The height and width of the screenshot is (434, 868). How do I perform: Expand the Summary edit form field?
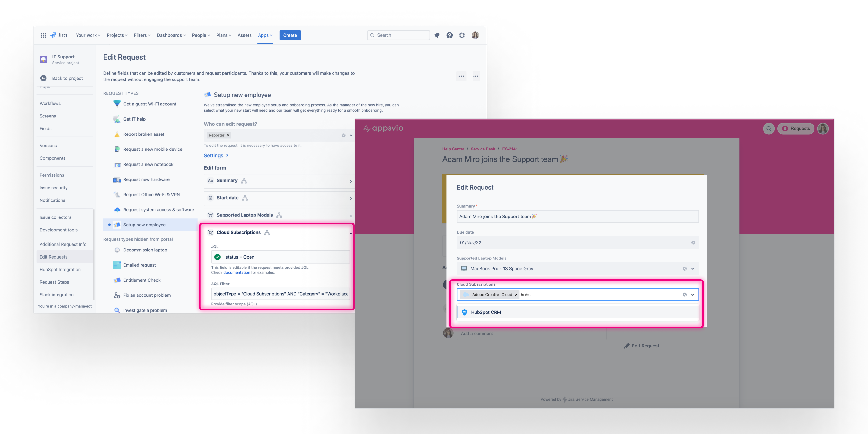351,181
